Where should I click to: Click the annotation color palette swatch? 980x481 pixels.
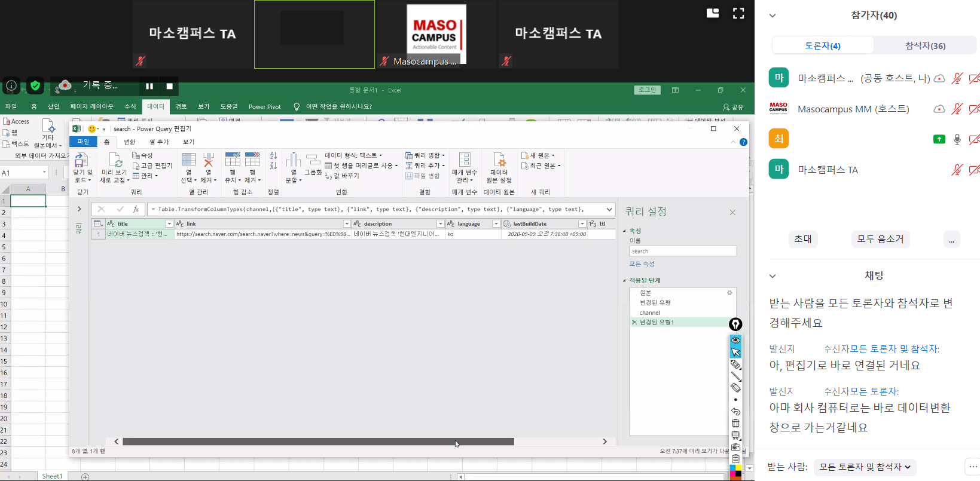coord(735,472)
